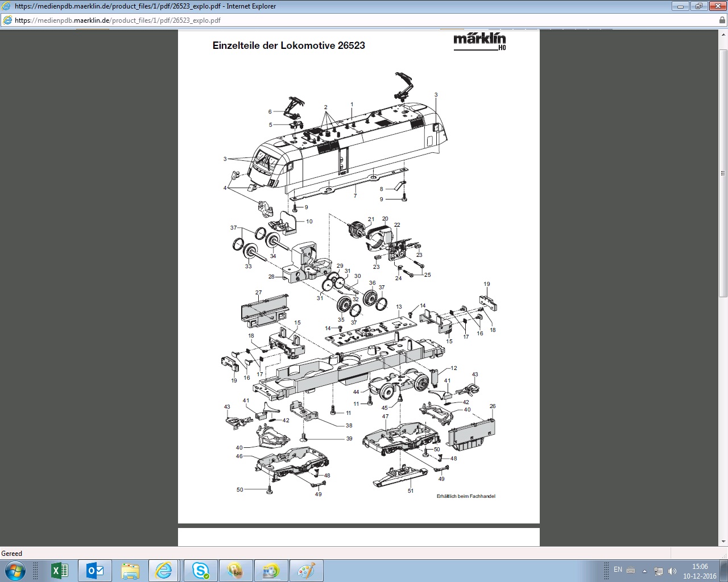Open the Windows Start menu orb

click(14, 570)
